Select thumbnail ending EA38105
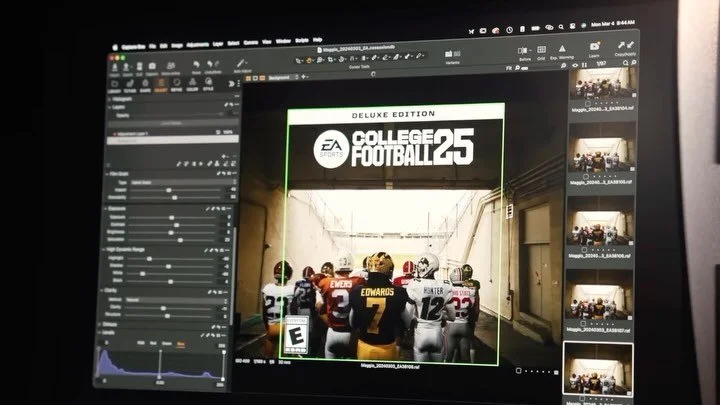Viewport: 720px width, 405px height. (x=602, y=146)
